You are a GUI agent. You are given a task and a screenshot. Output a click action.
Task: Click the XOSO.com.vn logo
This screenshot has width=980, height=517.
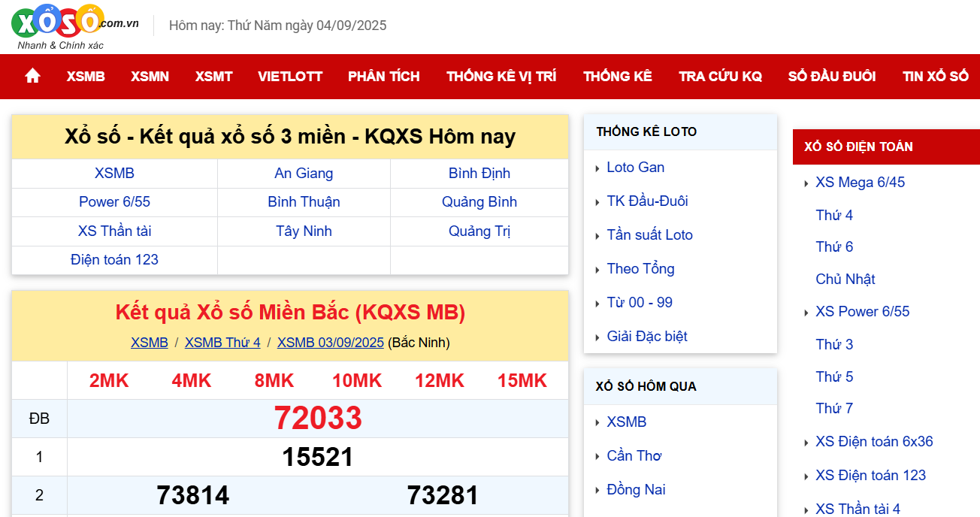[71, 25]
